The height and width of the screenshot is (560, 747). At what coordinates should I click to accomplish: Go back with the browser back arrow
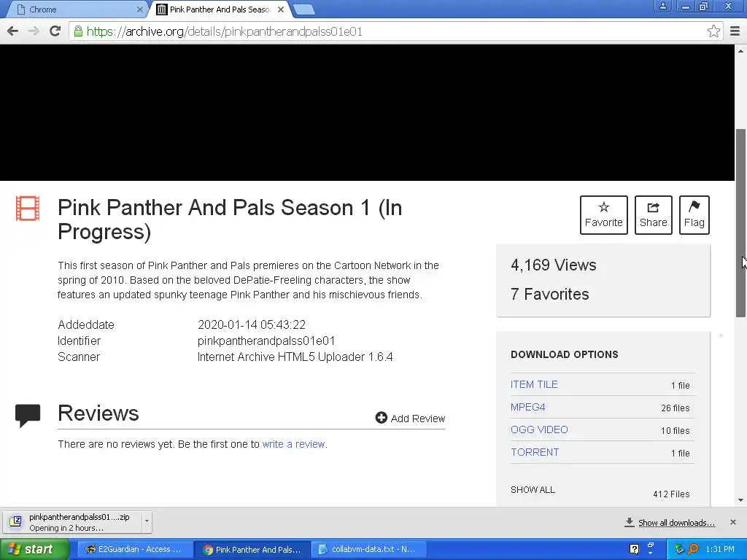pyautogui.click(x=13, y=31)
